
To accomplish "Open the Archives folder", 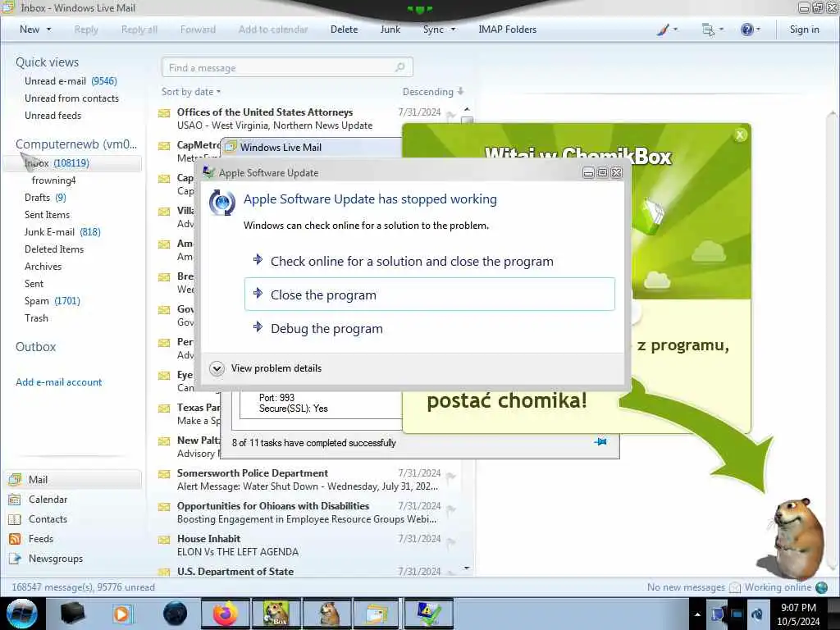I will point(43,267).
